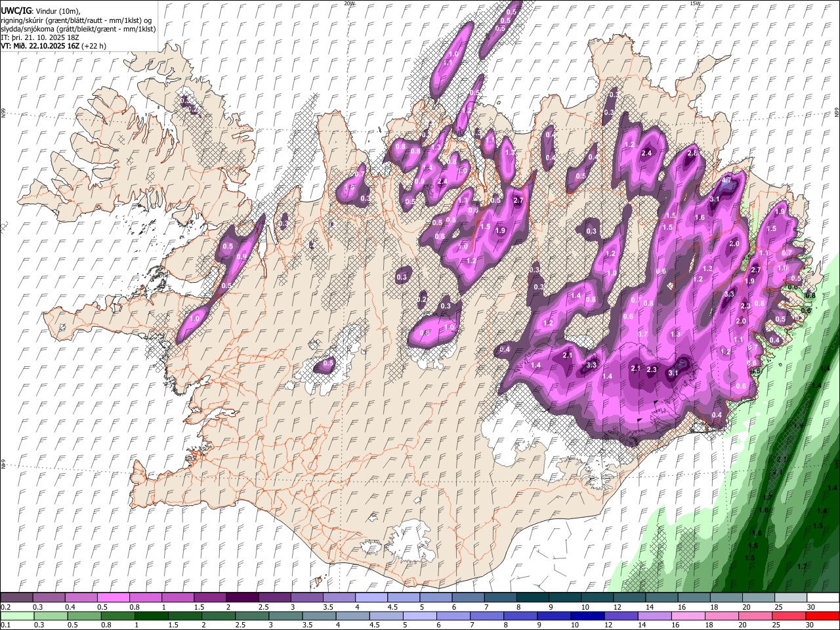
Task: Click the '4.7' precipitation value on the map
Action: [x=726, y=180]
